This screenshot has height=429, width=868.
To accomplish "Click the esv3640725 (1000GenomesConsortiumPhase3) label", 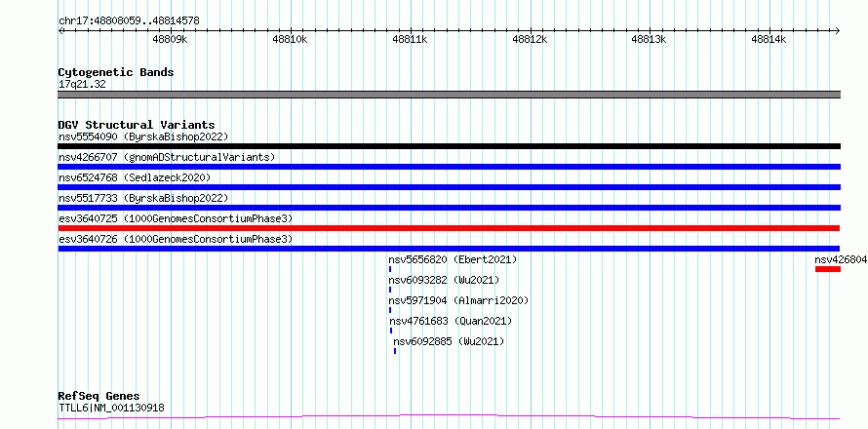I will click(x=175, y=218).
